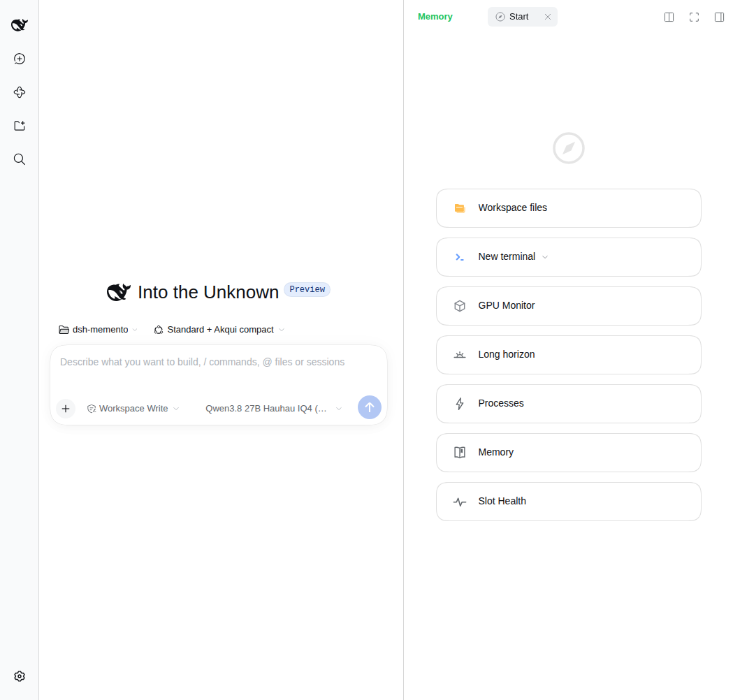Close the Start tab
The image size is (733, 700).
point(547,17)
